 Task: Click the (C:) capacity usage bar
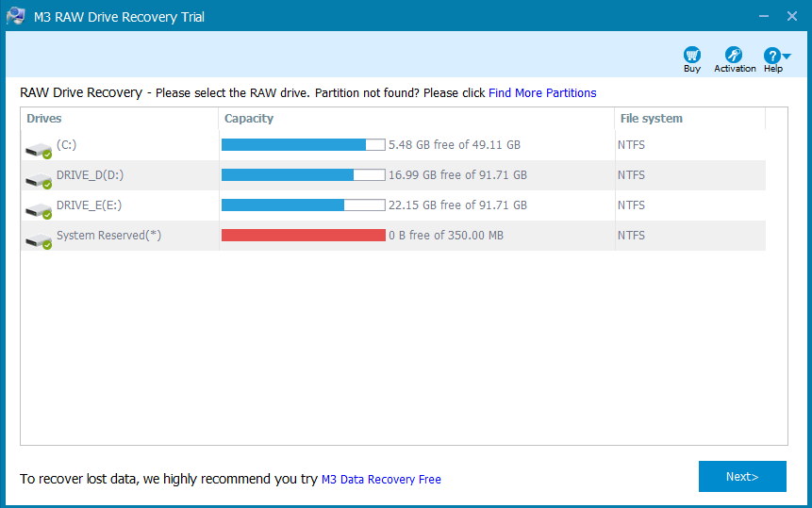304,145
